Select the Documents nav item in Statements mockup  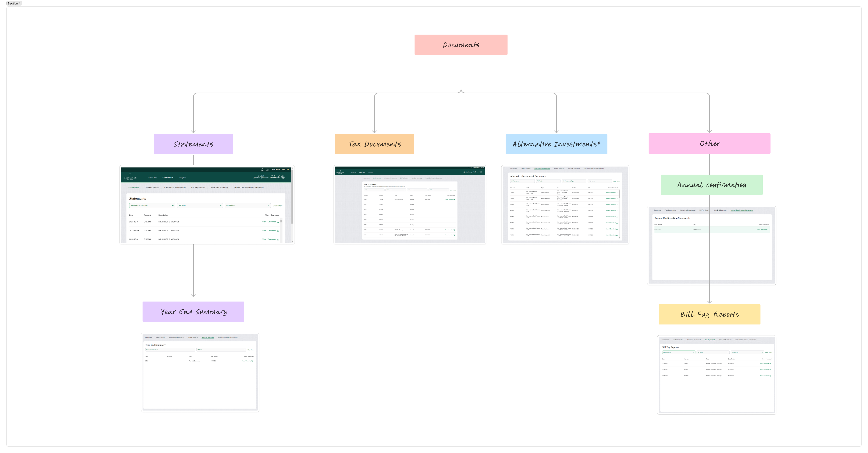(168, 178)
